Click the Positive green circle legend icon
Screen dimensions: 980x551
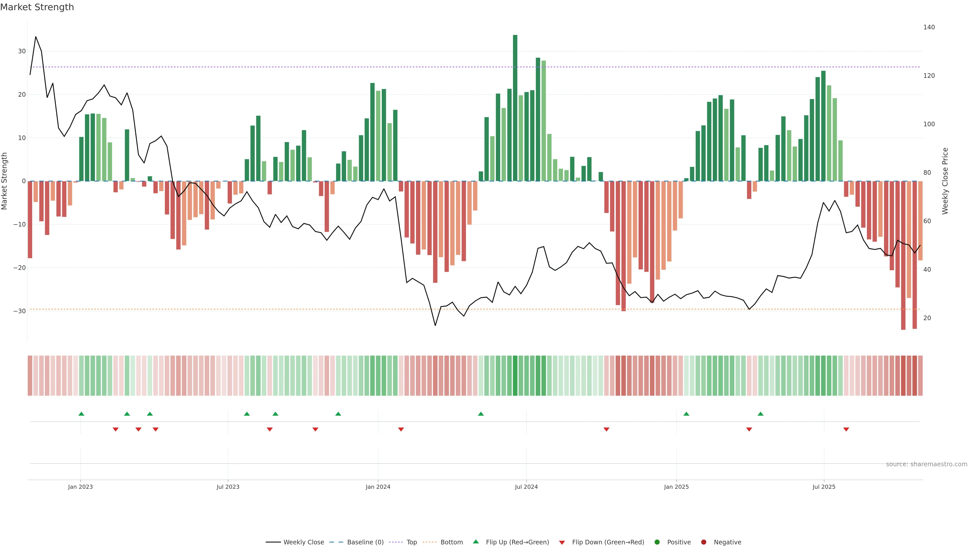tap(657, 542)
